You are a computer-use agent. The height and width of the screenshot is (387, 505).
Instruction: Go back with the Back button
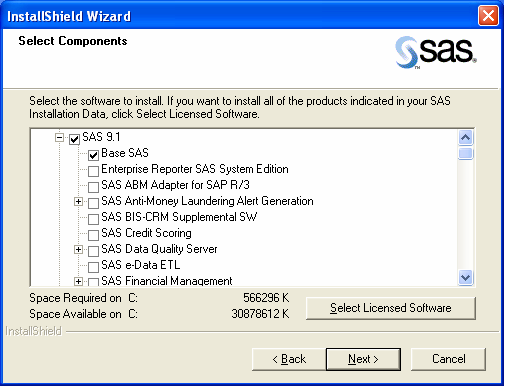[x=289, y=359]
